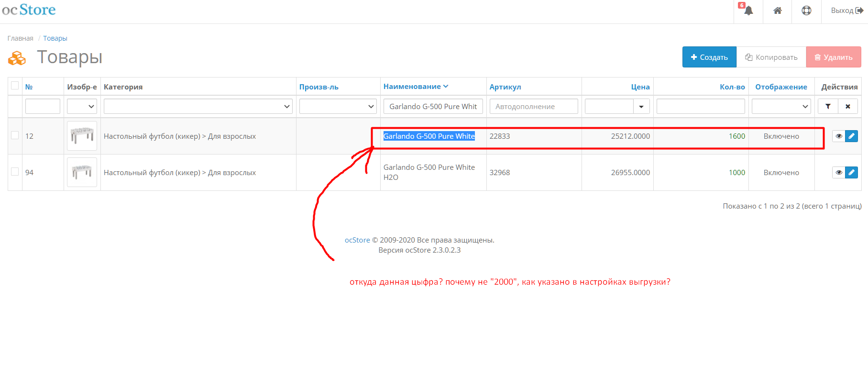Click the № filter input field
The height and width of the screenshot is (366, 868).
click(x=43, y=106)
